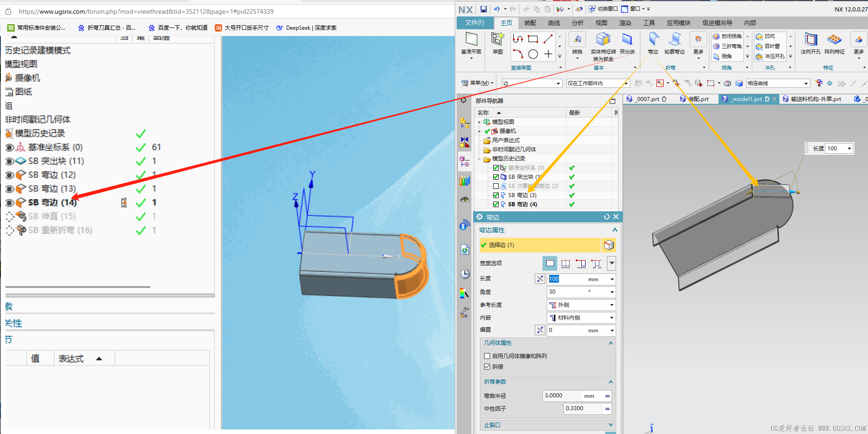Click the 基准平面 datum plane icon

471,42
